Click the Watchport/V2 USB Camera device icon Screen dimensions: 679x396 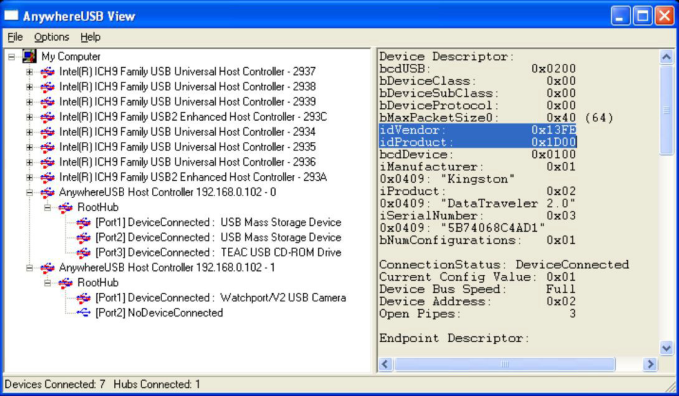click(x=83, y=298)
